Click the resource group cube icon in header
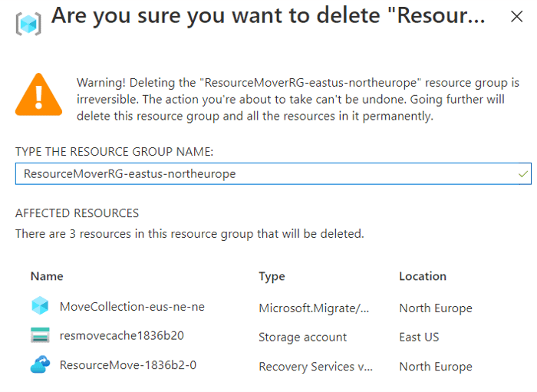The image size is (537, 392). [x=28, y=24]
